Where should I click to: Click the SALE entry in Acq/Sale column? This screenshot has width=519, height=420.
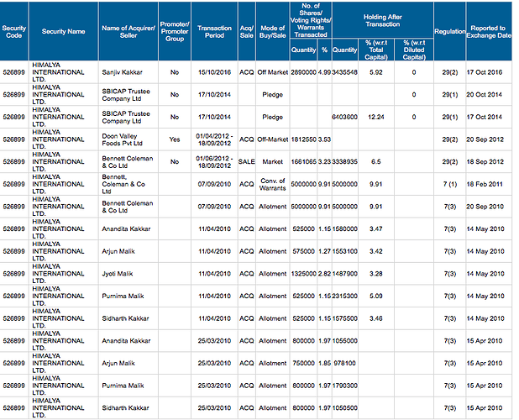(x=246, y=161)
